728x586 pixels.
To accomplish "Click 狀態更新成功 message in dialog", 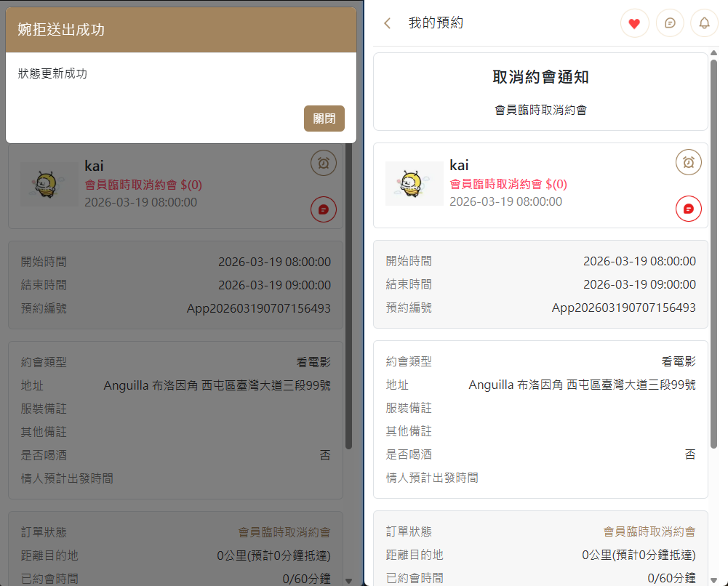I will click(x=52, y=73).
